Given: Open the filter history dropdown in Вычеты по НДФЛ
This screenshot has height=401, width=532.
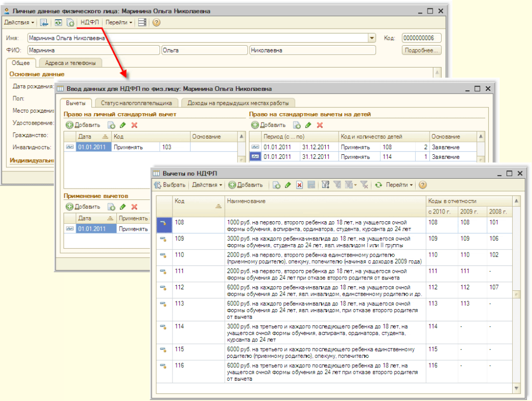Looking at the screenshot, I should click(351, 185).
